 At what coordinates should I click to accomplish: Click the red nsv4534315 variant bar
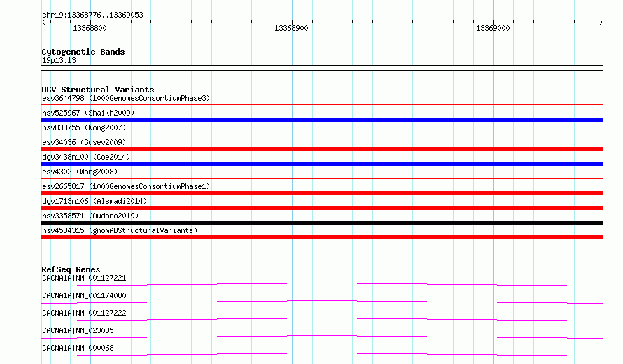click(322, 237)
